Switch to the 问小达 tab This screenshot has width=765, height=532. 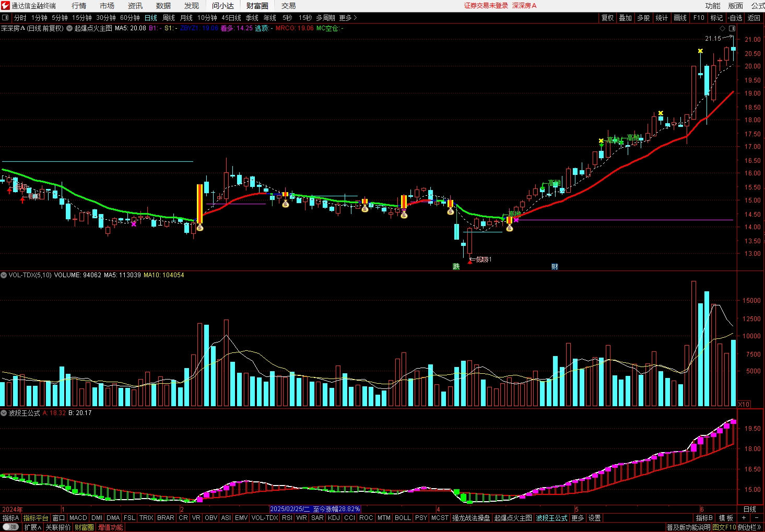click(x=223, y=6)
